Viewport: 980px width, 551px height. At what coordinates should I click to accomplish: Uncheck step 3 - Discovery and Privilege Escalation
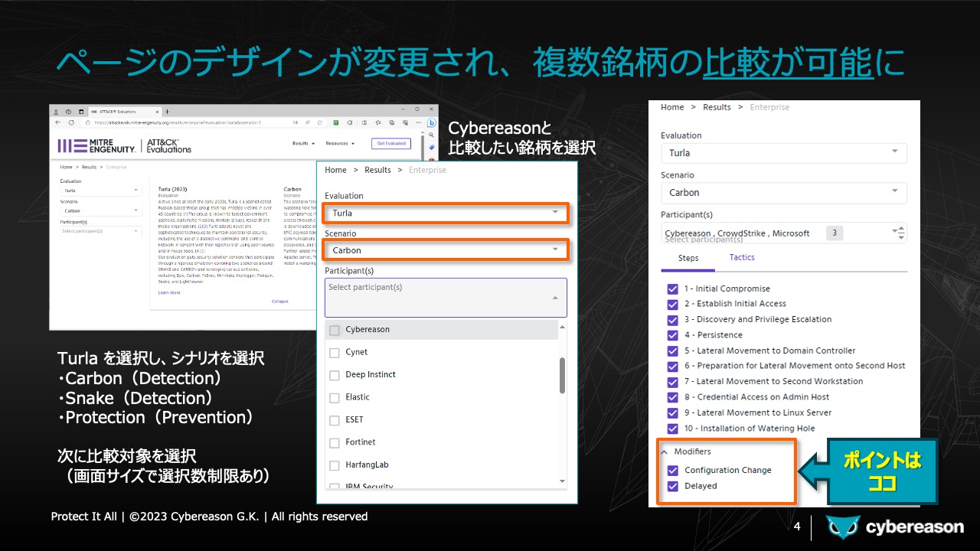point(673,320)
